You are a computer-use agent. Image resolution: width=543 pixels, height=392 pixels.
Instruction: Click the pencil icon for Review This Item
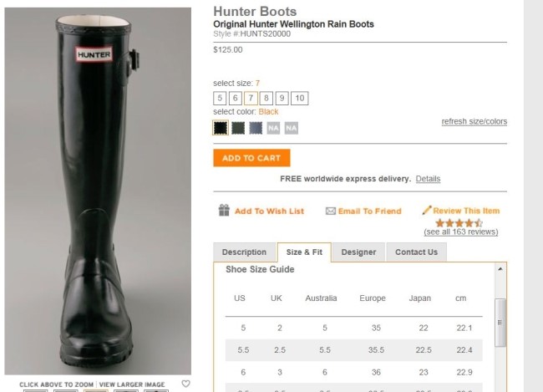(x=427, y=210)
